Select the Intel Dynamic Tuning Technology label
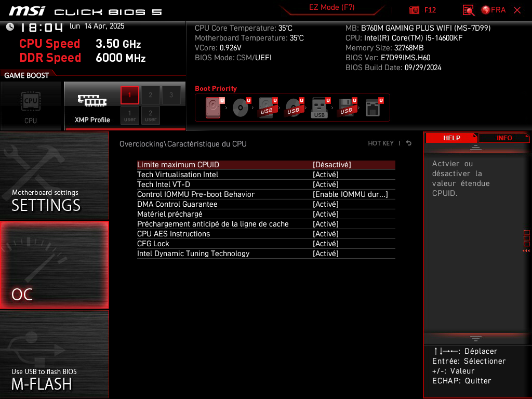 click(x=193, y=254)
